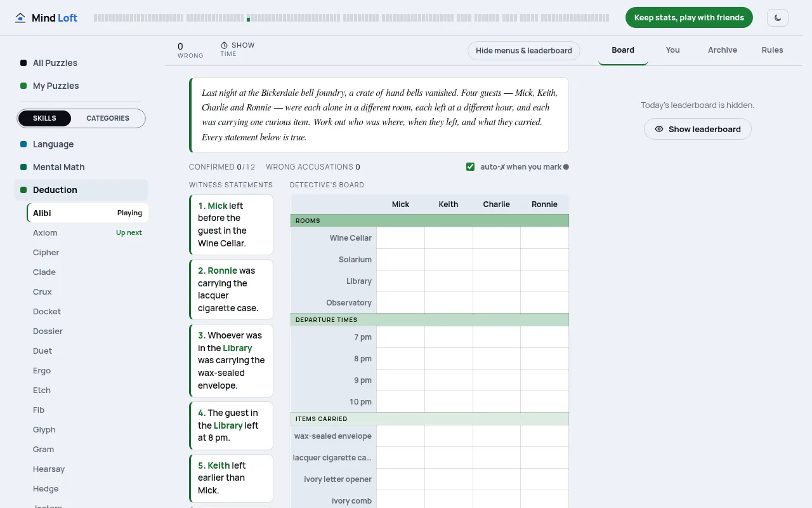The image size is (812, 508).
Task: Mark the Library cell for Keith
Action: click(449, 281)
